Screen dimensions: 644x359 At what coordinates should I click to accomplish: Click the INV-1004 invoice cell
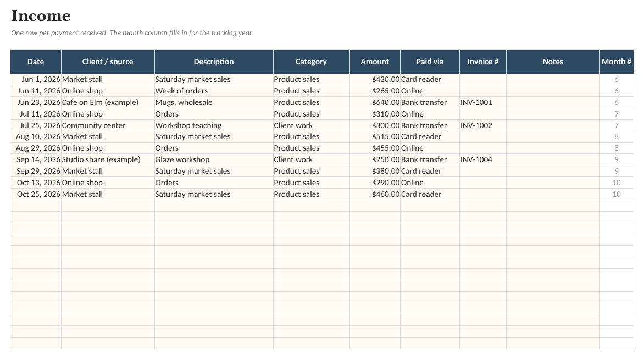[x=483, y=159]
